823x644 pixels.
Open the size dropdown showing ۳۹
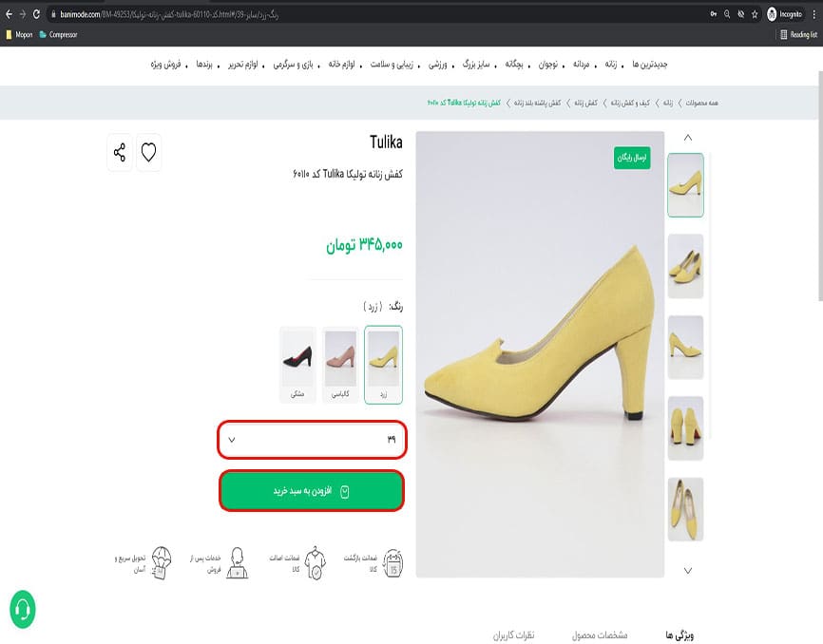[x=313, y=440]
